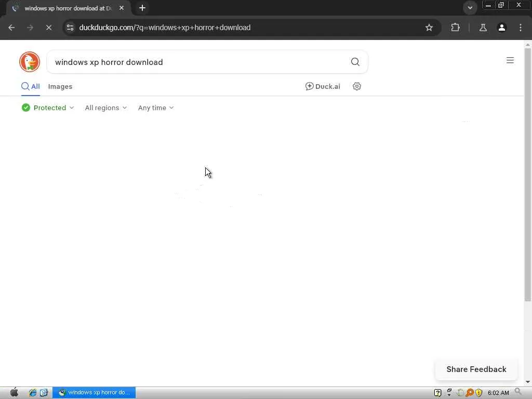
Task: Open the Extensions puzzle icon
Action: click(x=455, y=28)
